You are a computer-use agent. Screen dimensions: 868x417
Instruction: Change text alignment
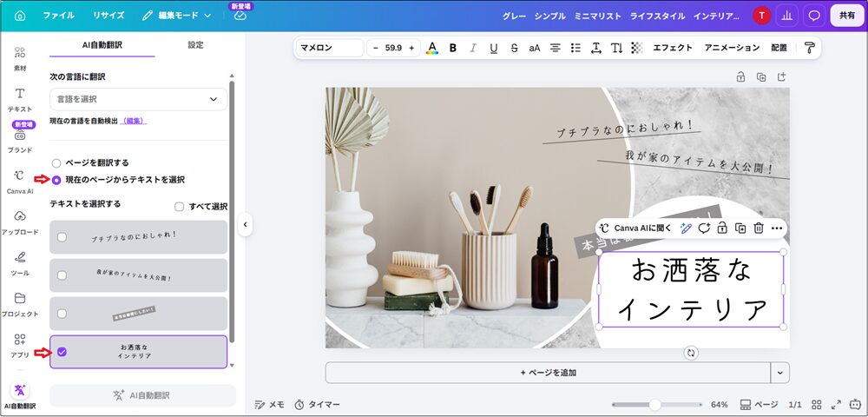coord(556,48)
